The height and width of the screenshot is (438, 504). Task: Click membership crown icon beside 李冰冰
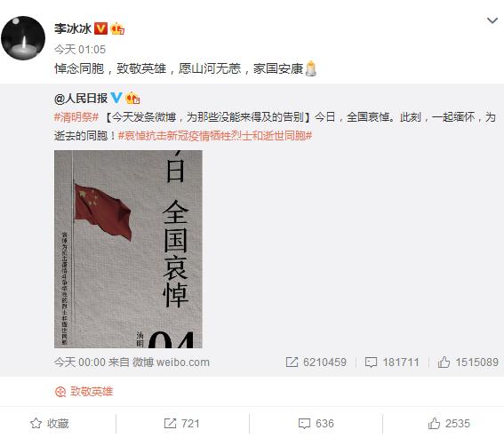pyautogui.click(x=117, y=29)
